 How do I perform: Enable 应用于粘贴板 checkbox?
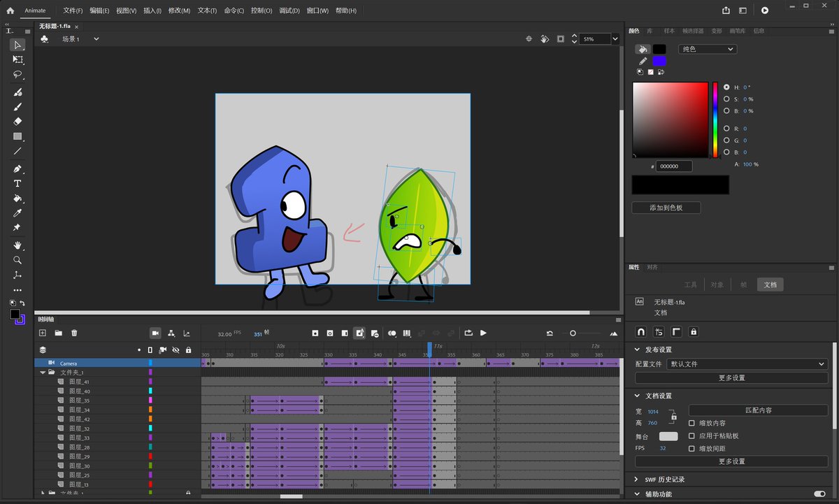pyautogui.click(x=691, y=435)
